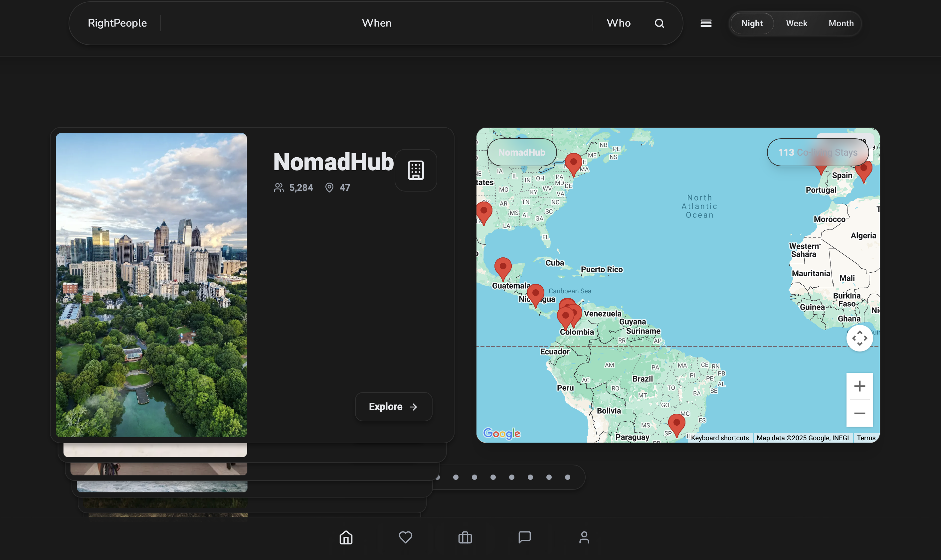This screenshot has width=941, height=560.
Task: Switch pricing to Week
Action: click(x=796, y=23)
